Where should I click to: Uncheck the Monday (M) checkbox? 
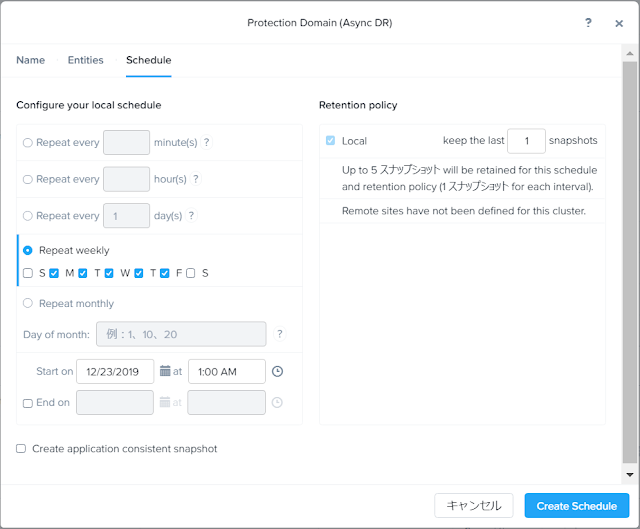tap(54, 273)
